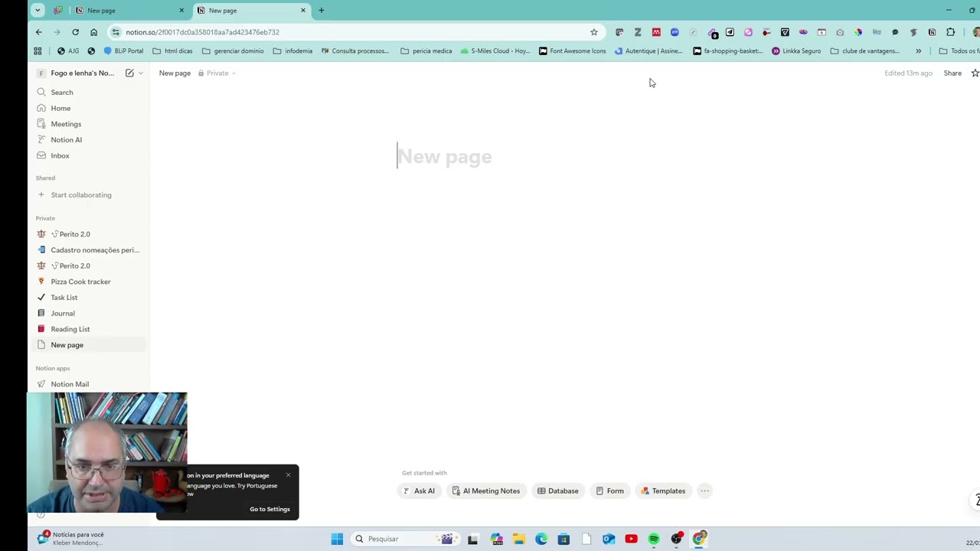Open the html dicas bookmark folder

tap(172, 51)
